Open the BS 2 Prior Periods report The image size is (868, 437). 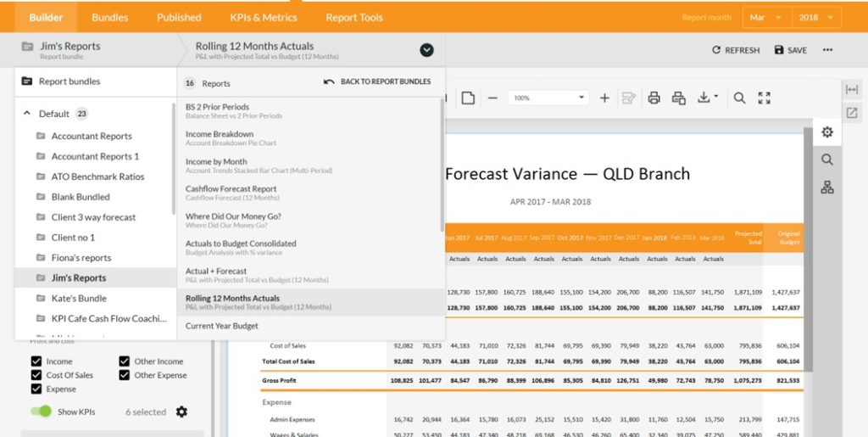pyautogui.click(x=309, y=111)
